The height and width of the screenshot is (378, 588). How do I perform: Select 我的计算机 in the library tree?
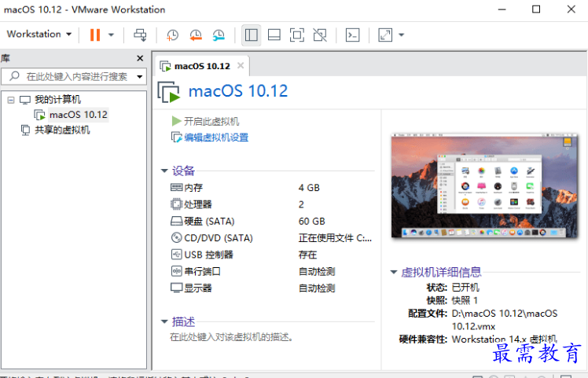point(57,99)
